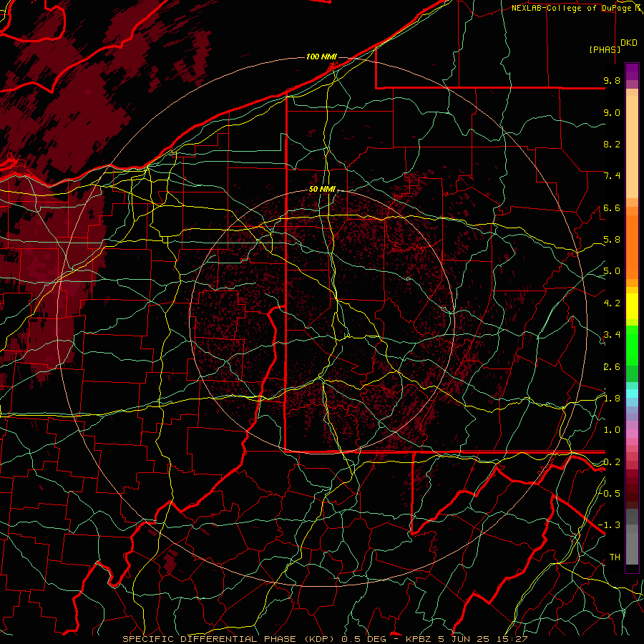Click the -0.5 value on the color scale
The image size is (644, 644).
click(610, 493)
